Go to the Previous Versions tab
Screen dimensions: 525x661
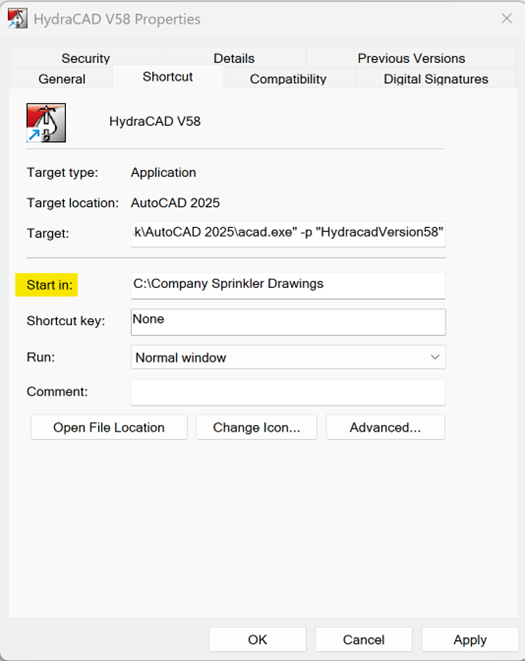click(411, 58)
